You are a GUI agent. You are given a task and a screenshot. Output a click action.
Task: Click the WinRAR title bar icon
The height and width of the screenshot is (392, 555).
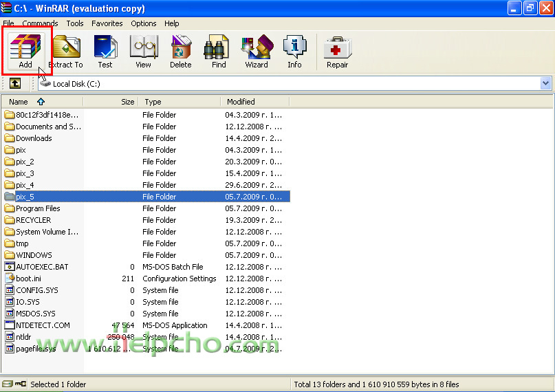[6, 8]
